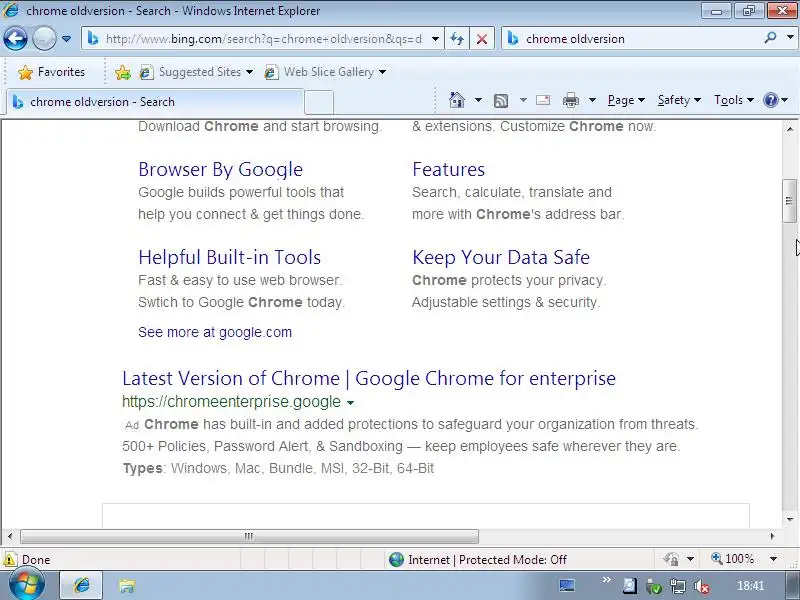Open the Helpful Built-in Tools link
The width and height of the screenshot is (800, 600).
click(230, 257)
